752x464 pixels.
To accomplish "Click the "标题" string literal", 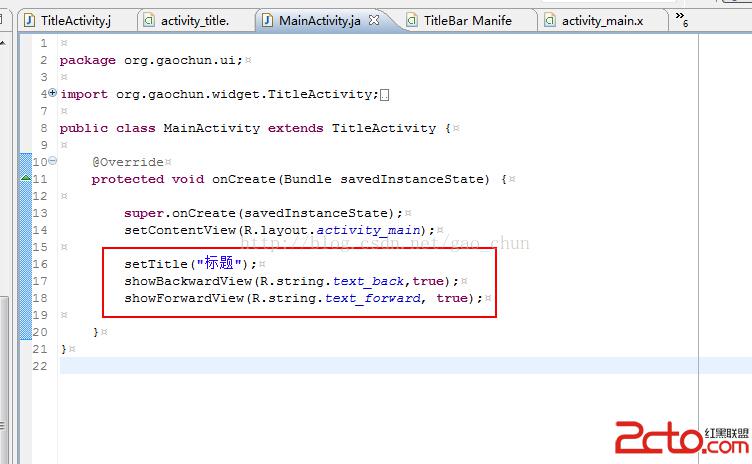I will pyautogui.click(x=219, y=263).
